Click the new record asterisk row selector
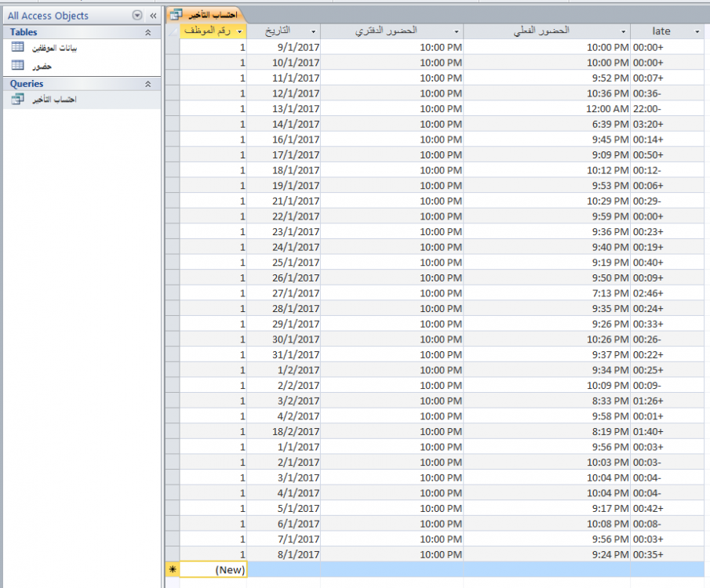Image resolution: width=710 pixels, height=588 pixels. [x=173, y=569]
